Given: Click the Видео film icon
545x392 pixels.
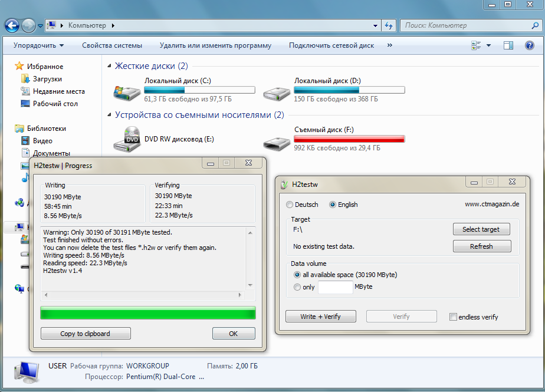Looking at the screenshot, I should (25, 141).
